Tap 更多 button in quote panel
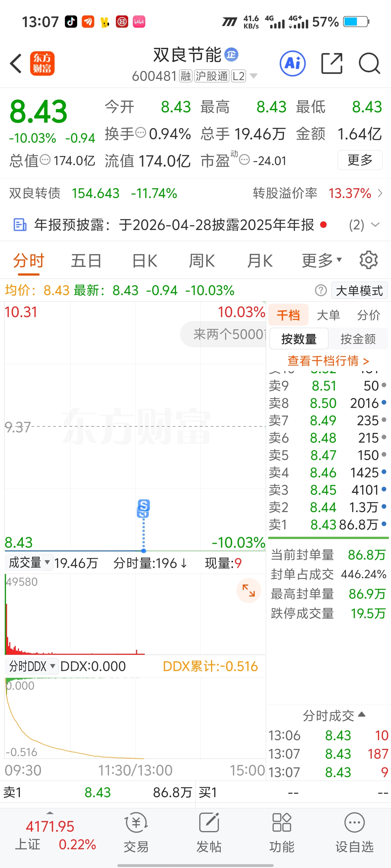The image size is (391, 868). coord(360,160)
